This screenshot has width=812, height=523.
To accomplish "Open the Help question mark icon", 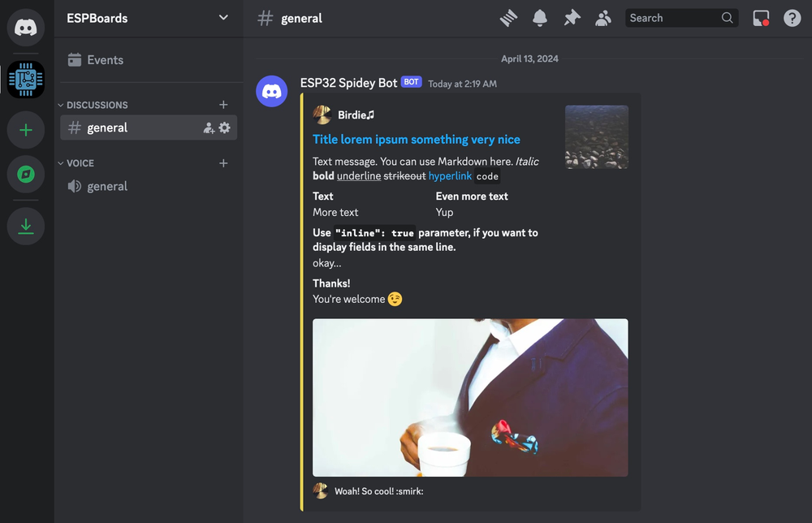I will point(792,18).
